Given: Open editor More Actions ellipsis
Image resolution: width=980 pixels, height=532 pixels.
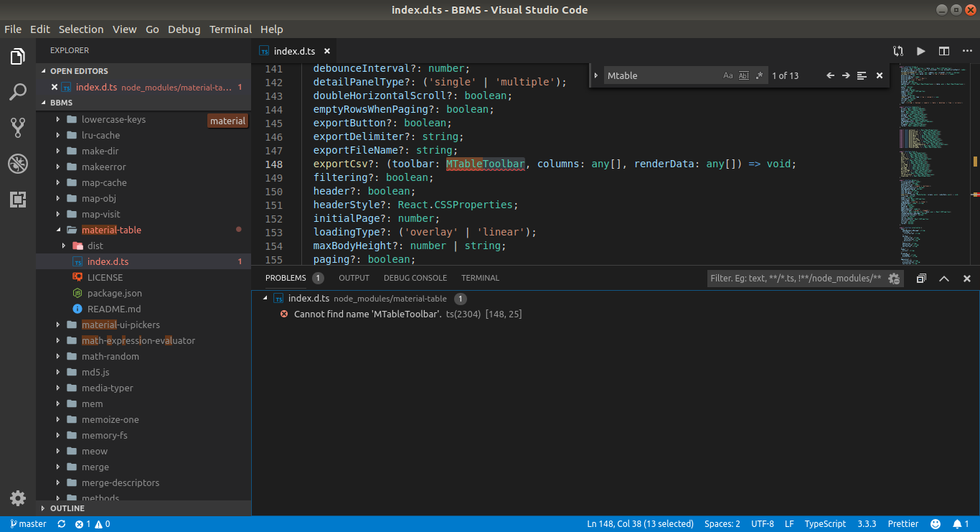Looking at the screenshot, I should [967, 51].
